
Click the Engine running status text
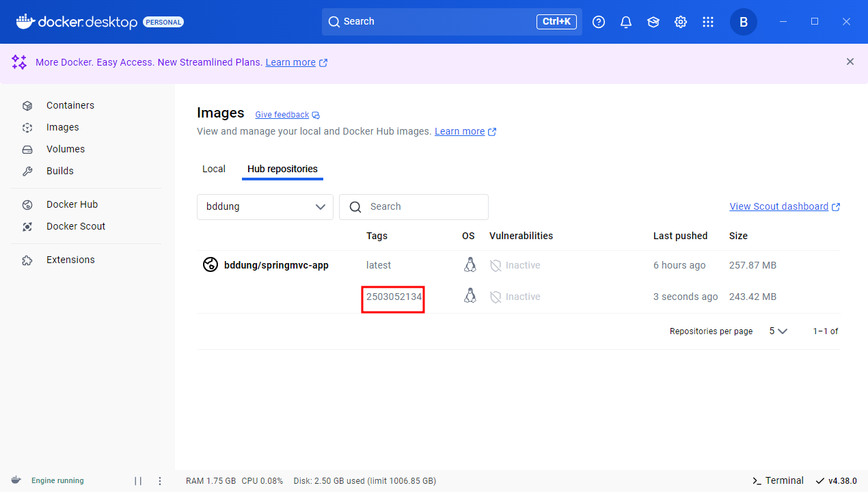coord(57,481)
